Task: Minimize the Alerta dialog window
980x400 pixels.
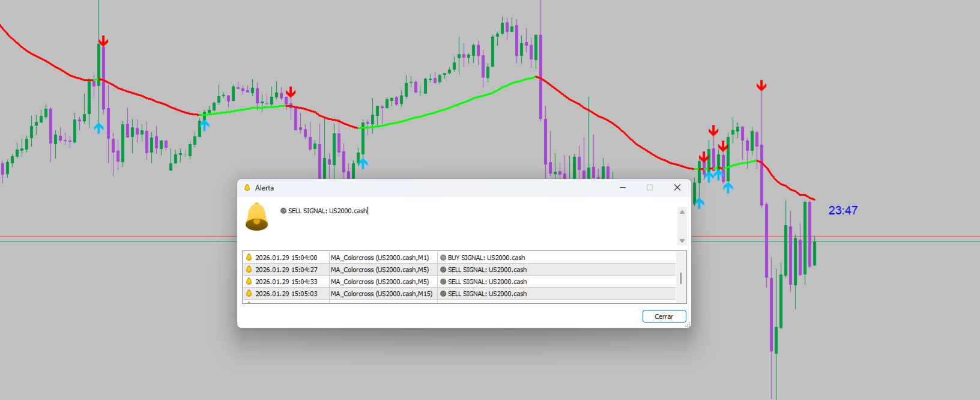Action: click(x=623, y=188)
